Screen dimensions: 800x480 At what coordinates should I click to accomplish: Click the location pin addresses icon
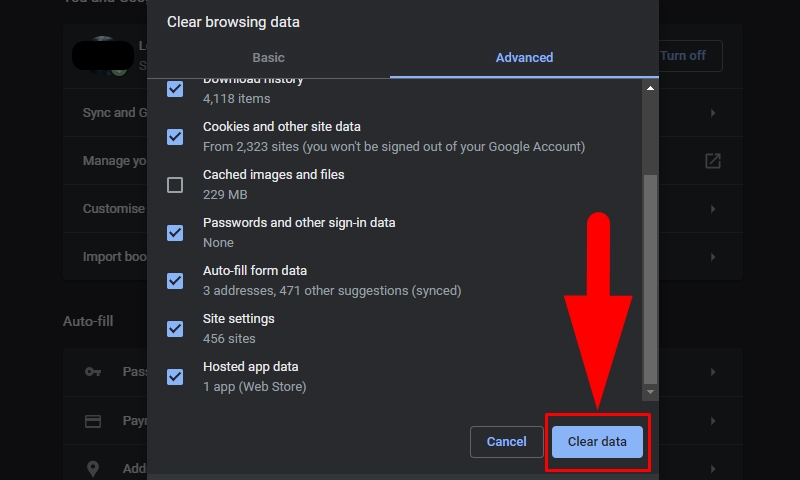[x=93, y=468]
